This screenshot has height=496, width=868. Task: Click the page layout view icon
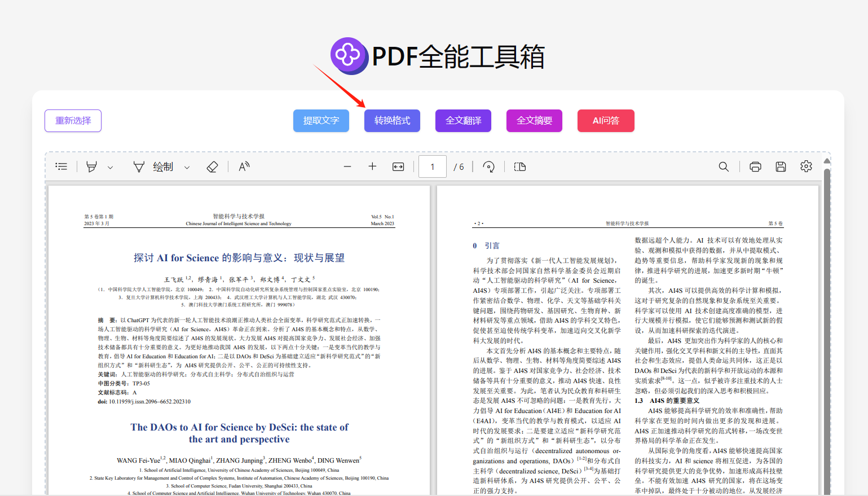(x=520, y=166)
